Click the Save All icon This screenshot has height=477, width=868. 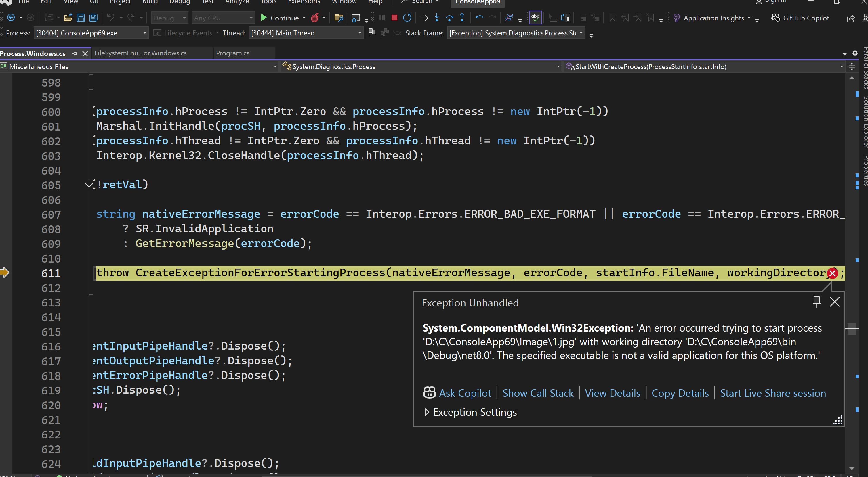93,18
